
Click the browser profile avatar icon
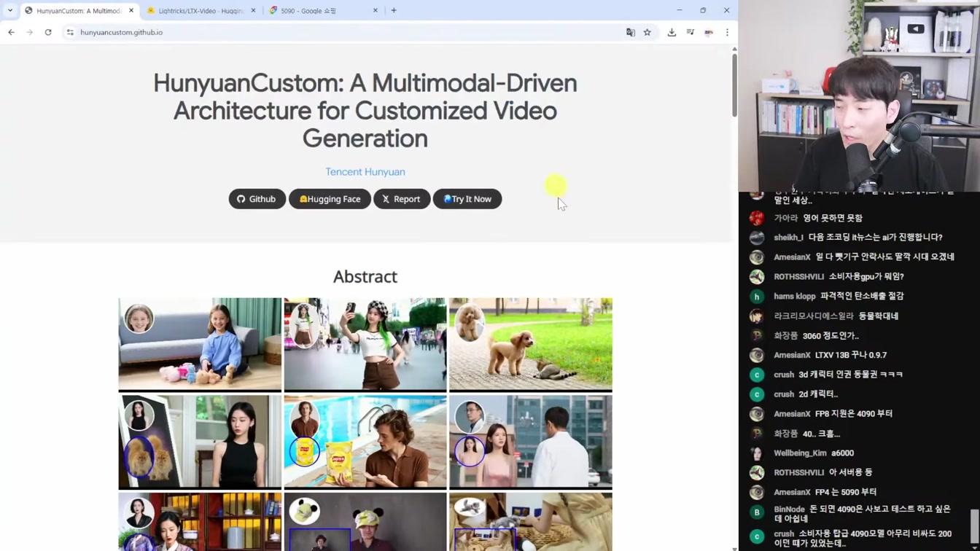click(709, 32)
